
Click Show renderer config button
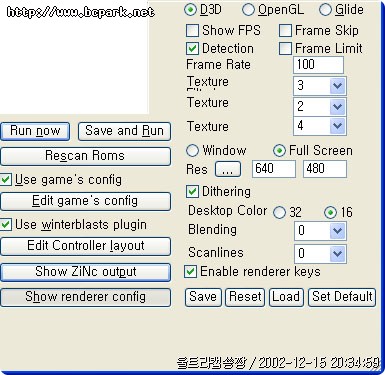(85, 297)
